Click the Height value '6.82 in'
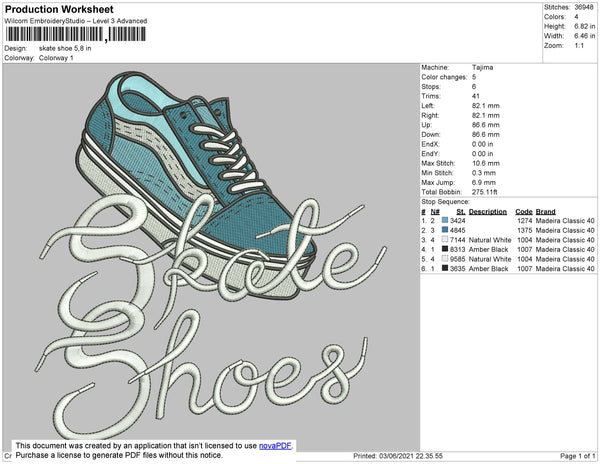 click(584, 26)
